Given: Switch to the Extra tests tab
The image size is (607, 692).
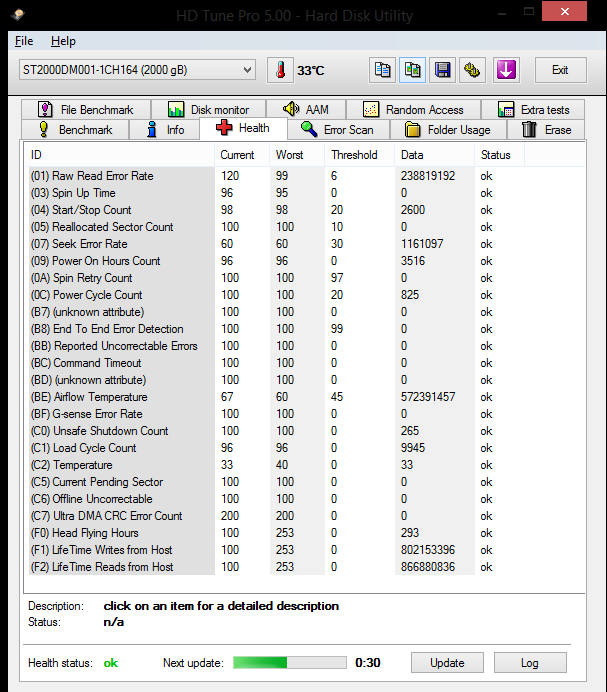Looking at the screenshot, I should 533,109.
